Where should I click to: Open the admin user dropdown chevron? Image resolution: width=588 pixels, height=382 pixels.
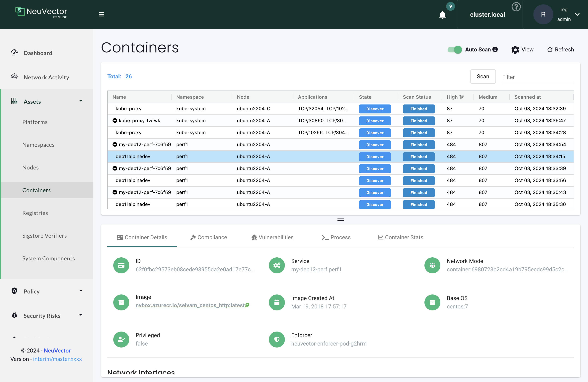click(x=577, y=14)
